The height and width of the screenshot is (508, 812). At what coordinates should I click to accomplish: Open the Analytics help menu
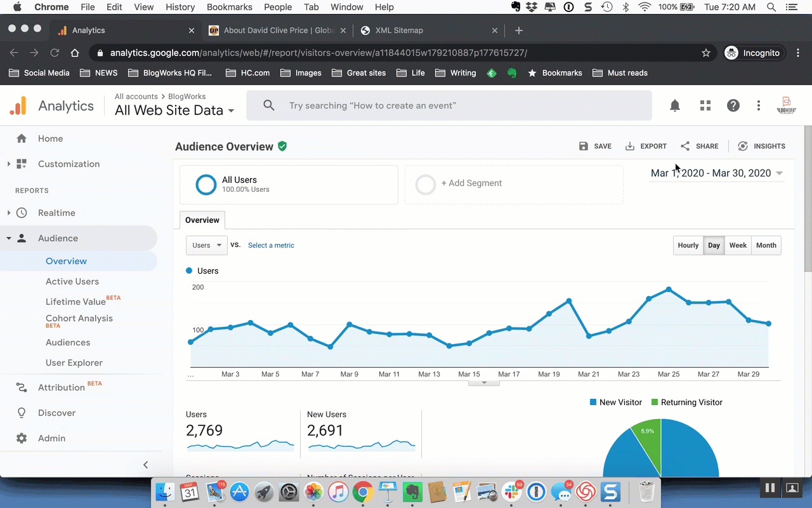pos(733,105)
